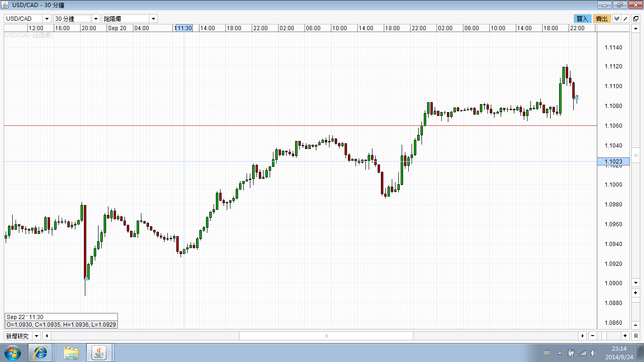This screenshot has width=644, height=362.
Task: Launch Internet Explorer from the taskbar
Action: point(40,353)
